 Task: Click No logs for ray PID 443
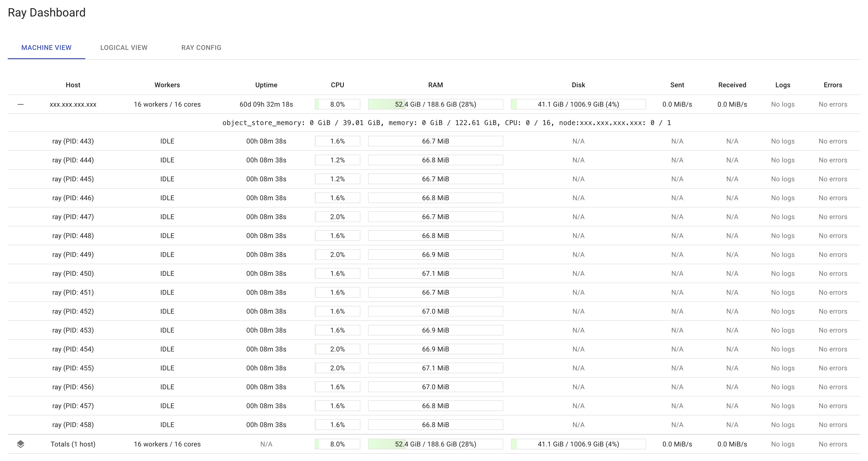point(783,141)
